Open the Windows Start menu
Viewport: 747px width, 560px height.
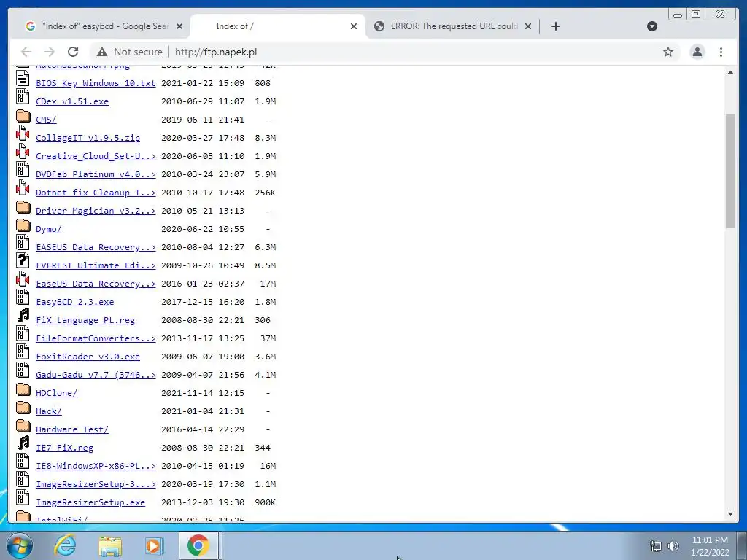tap(20, 545)
